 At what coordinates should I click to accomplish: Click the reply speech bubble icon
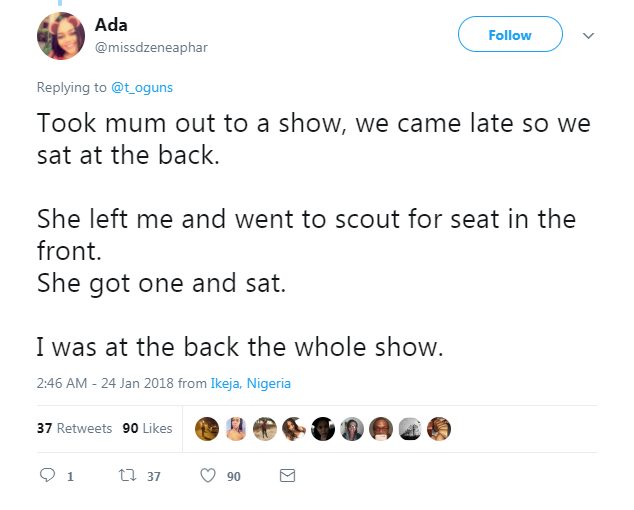(x=48, y=477)
